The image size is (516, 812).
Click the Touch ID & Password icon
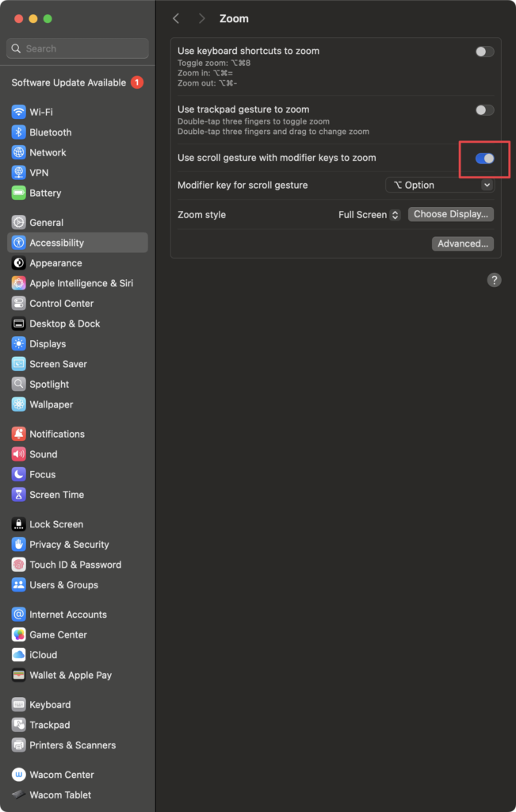coord(18,565)
